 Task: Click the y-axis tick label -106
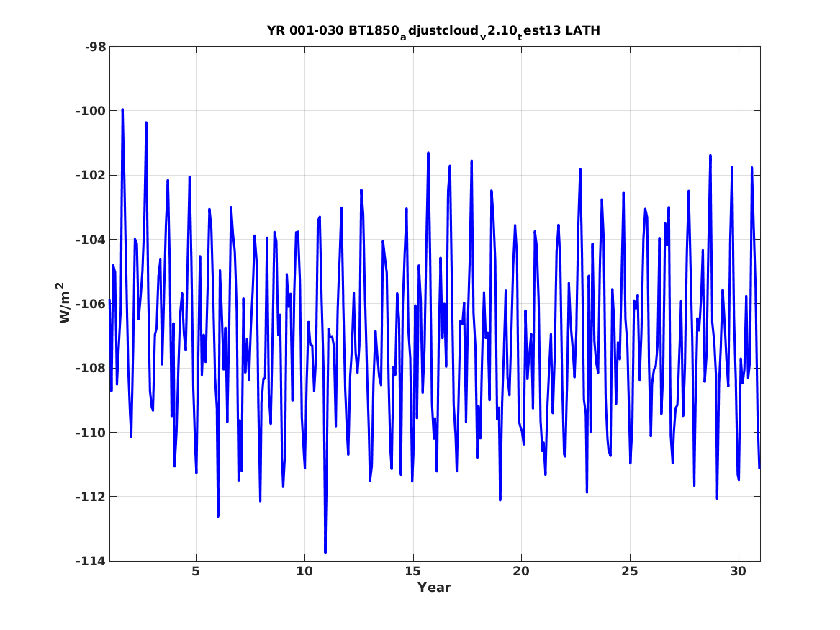[91, 304]
